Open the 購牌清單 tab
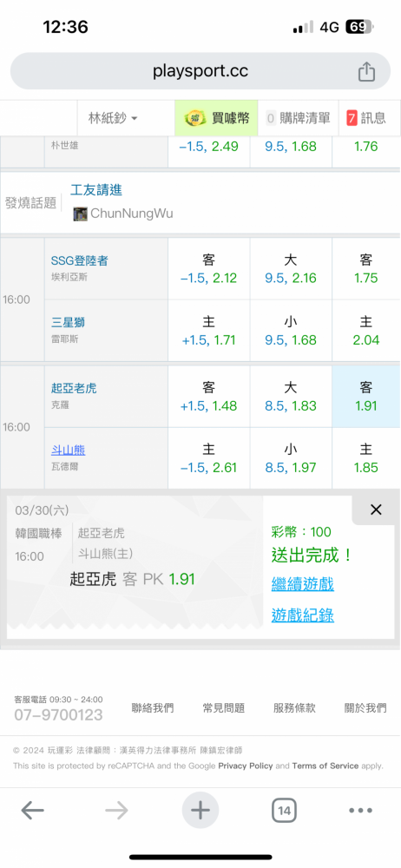The image size is (401, 868). tap(298, 118)
